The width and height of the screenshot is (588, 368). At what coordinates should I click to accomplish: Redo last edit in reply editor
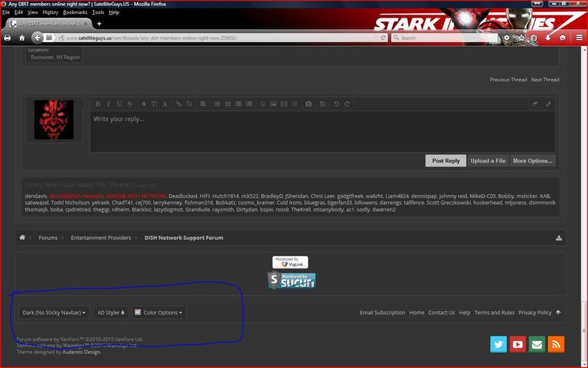click(347, 104)
